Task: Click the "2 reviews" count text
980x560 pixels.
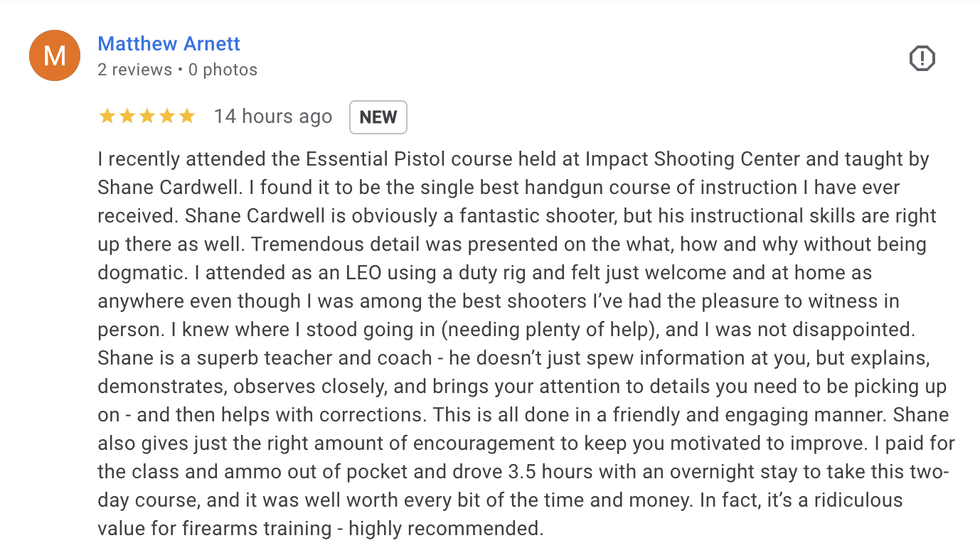Action: point(134,70)
